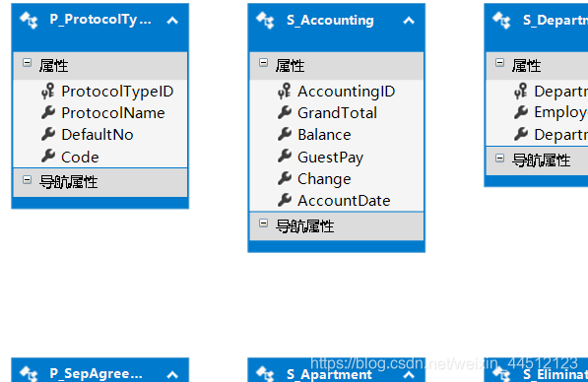Select the Change property
Viewport: 588px width, 382px height.
tap(324, 179)
